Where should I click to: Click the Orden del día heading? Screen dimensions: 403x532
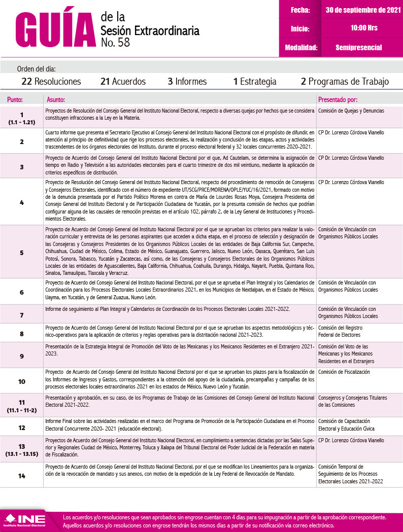pos(36,69)
